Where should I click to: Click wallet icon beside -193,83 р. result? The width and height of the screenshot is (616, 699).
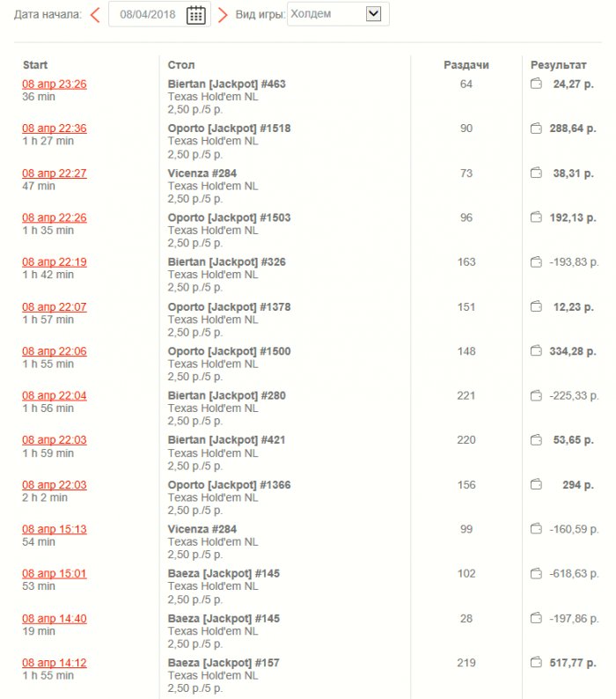pyautogui.click(x=536, y=262)
